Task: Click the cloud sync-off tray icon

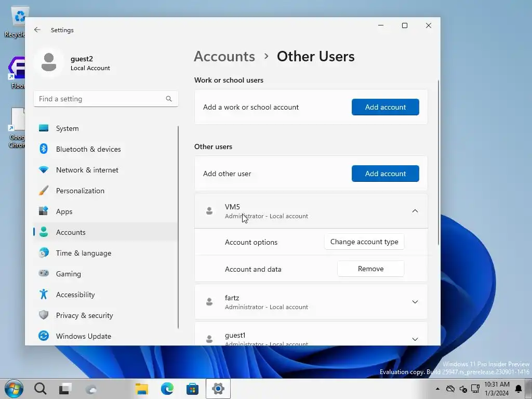Action: pyautogui.click(x=450, y=389)
